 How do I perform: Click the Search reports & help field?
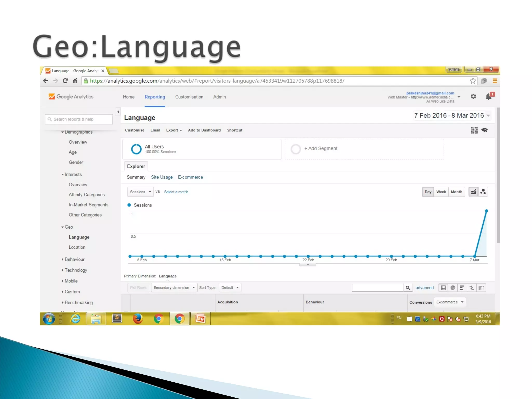(x=78, y=119)
